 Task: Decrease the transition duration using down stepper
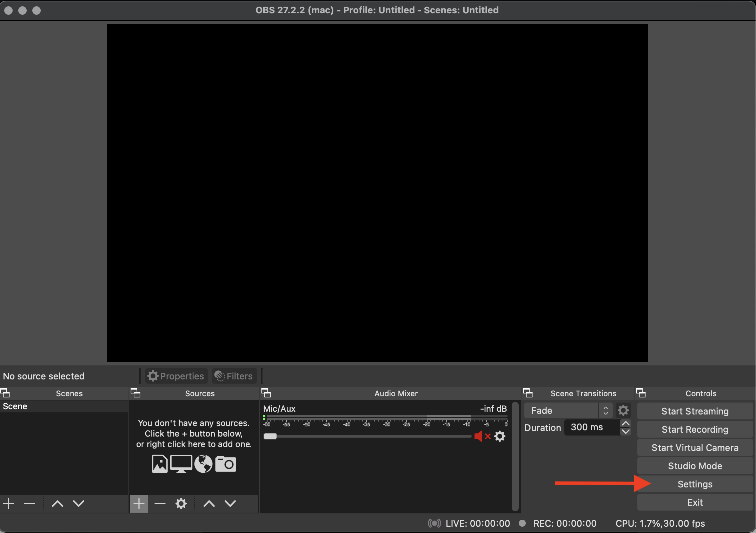pos(625,432)
